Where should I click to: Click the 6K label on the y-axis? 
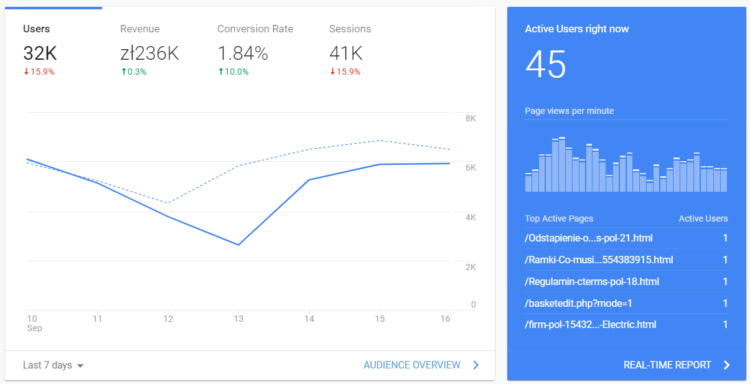(x=471, y=168)
